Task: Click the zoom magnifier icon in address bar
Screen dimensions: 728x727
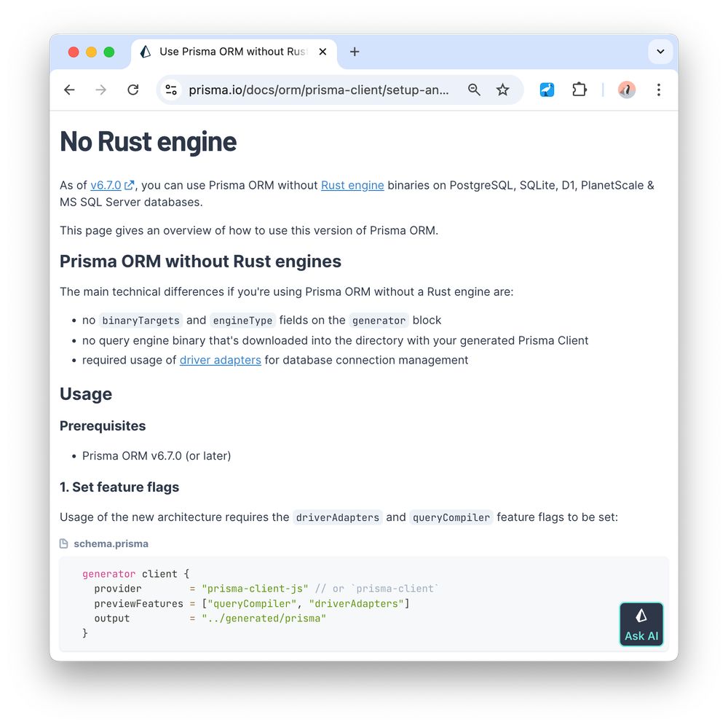Action: point(474,90)
